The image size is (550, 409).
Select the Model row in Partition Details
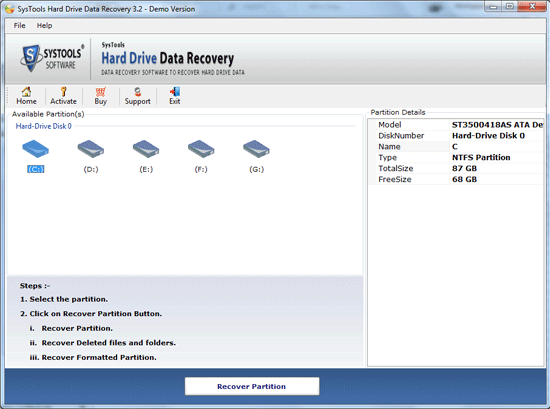[x=456, y=125]
